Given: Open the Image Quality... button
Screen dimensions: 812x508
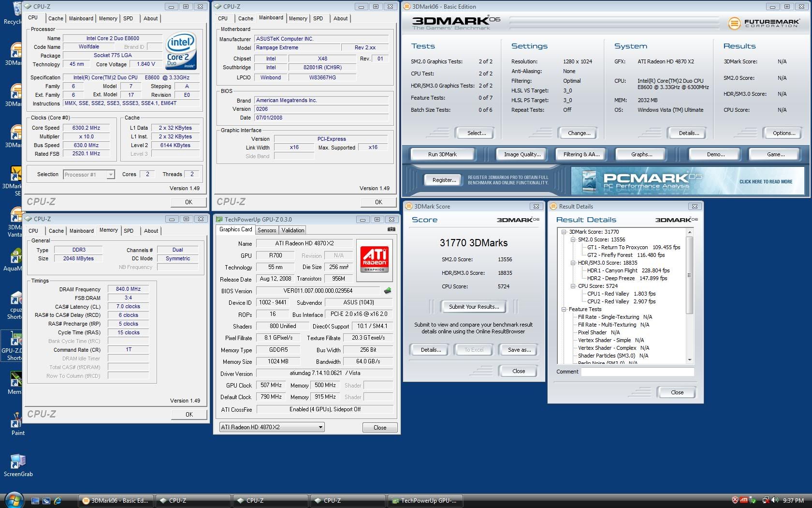Looking at the screenshot, I should pyautogui.click(x=522, y=154).
